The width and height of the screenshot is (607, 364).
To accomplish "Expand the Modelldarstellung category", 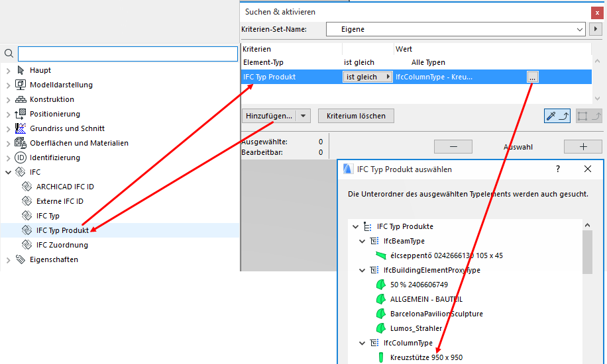I will coord(8,85).
